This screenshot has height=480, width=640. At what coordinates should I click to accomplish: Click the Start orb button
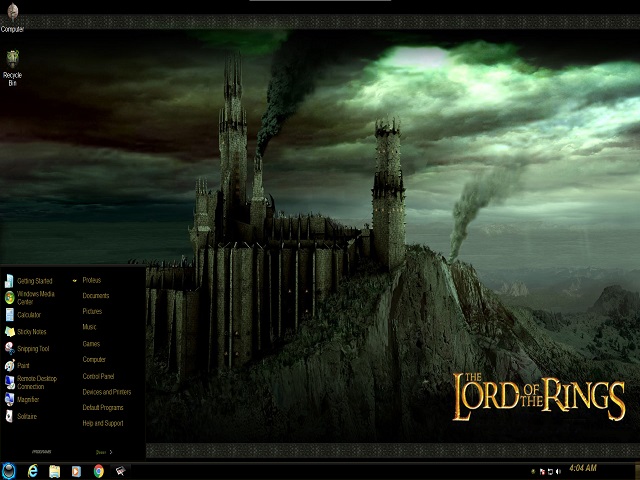[8, 471]
